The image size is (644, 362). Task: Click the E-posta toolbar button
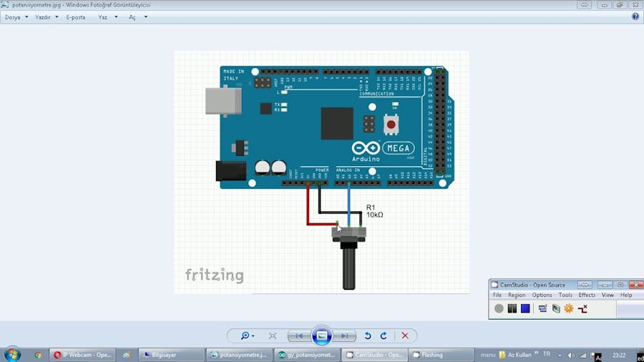(76, 17)
